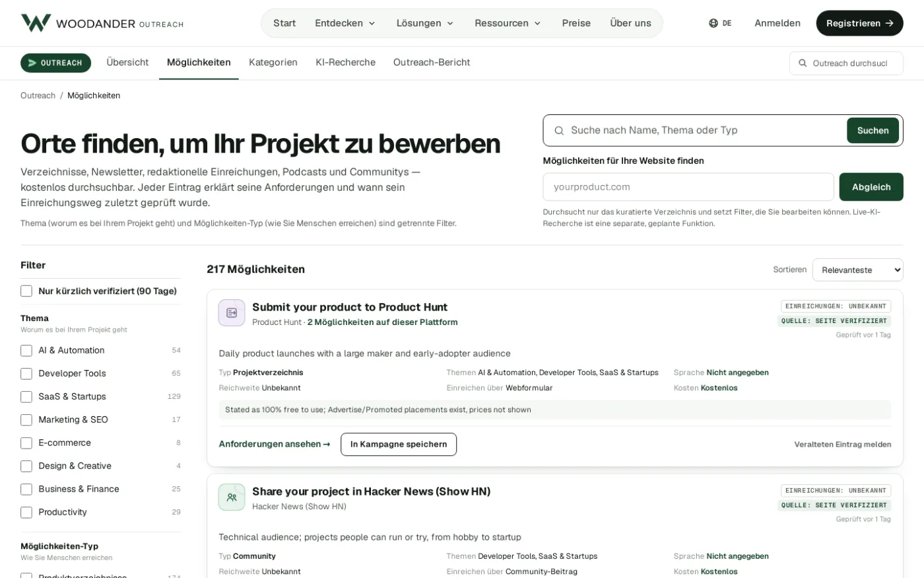This screenshot has width=924, height=578.
Task: Open the Sortieren Relevanteste dropdown
Action: pos(857,270)
